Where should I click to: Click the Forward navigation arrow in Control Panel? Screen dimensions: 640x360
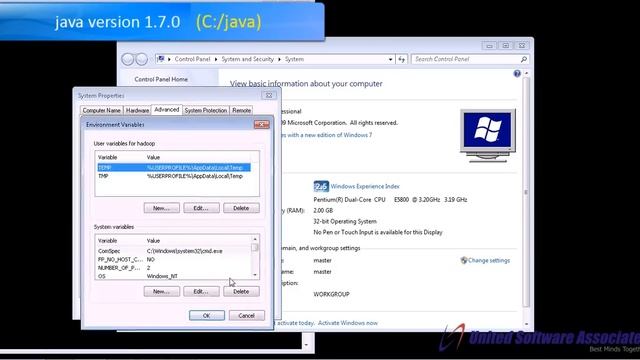click(141, 59)
